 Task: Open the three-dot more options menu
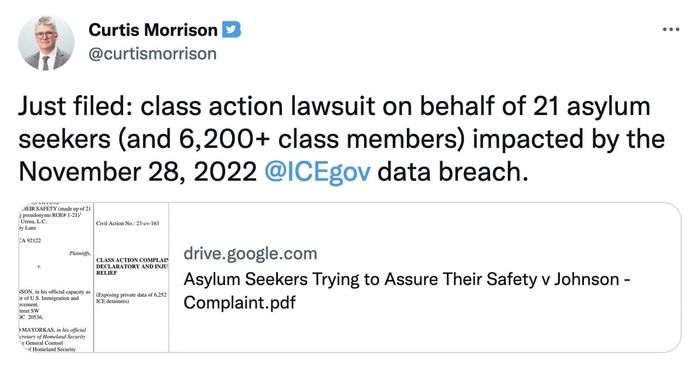671,29
